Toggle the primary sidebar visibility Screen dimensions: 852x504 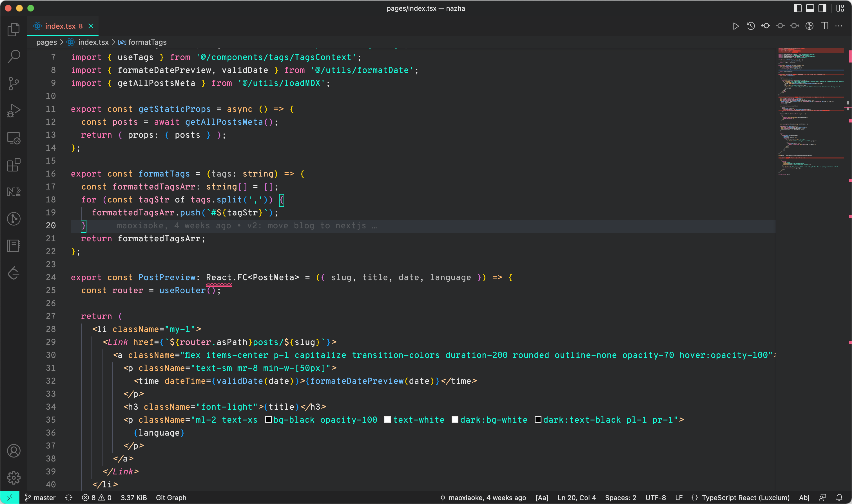pyautogui.click(x=797, y=8)
